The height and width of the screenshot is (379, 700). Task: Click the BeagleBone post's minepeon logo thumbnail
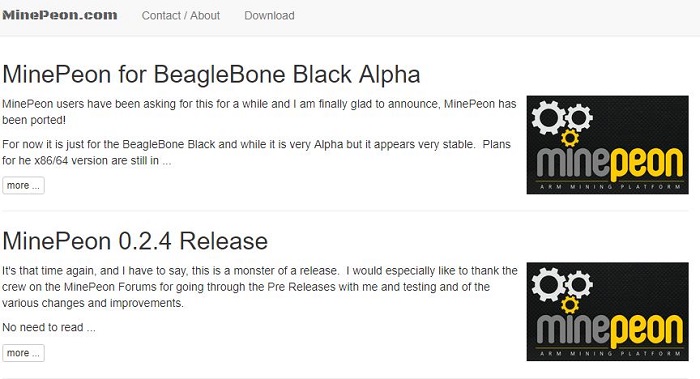(607, 145)
